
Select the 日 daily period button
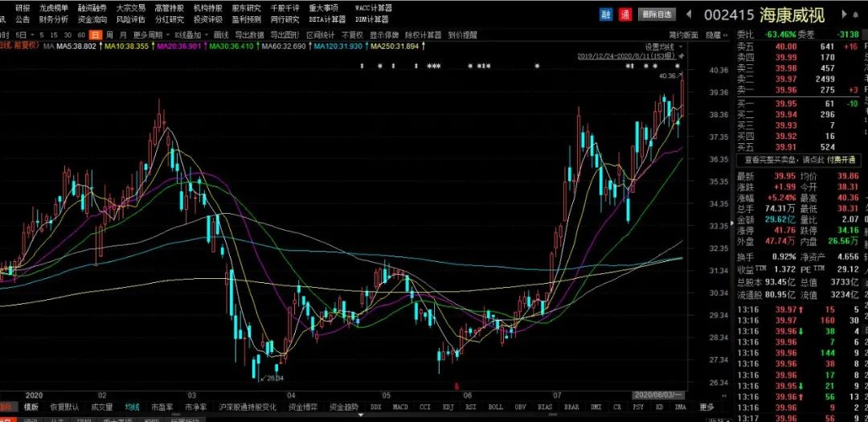96,35
